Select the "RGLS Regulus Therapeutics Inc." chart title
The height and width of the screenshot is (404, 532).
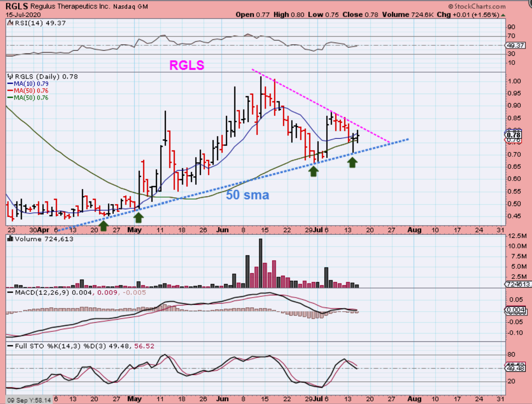pyautogui.click(x=58, y=6)
